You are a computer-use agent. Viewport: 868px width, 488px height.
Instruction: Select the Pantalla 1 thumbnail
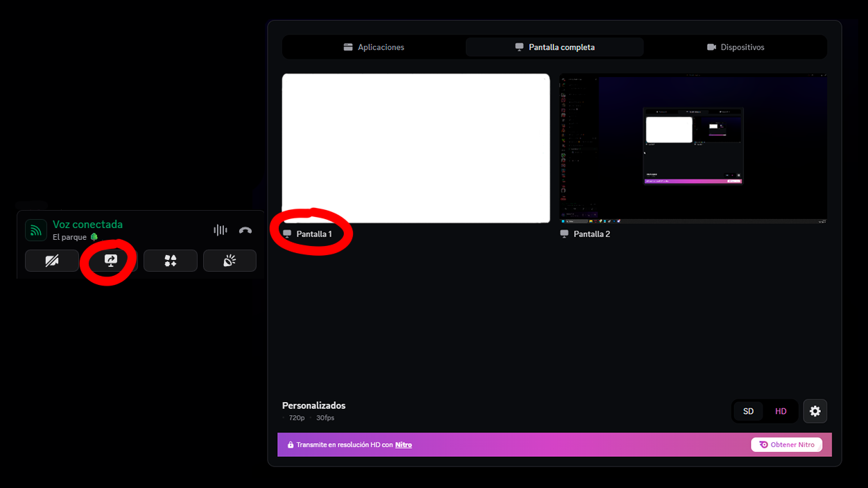415,148
